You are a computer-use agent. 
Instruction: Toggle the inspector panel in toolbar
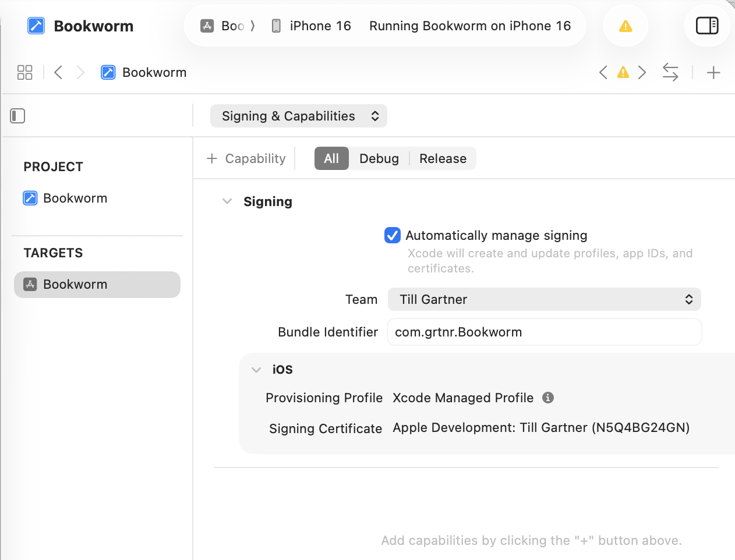point(707,26)
